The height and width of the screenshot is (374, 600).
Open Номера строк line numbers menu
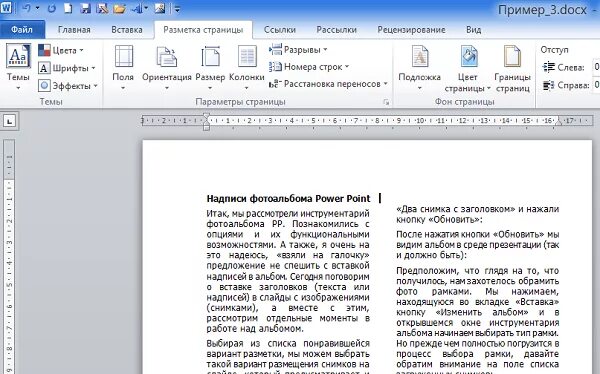[309, 67]
